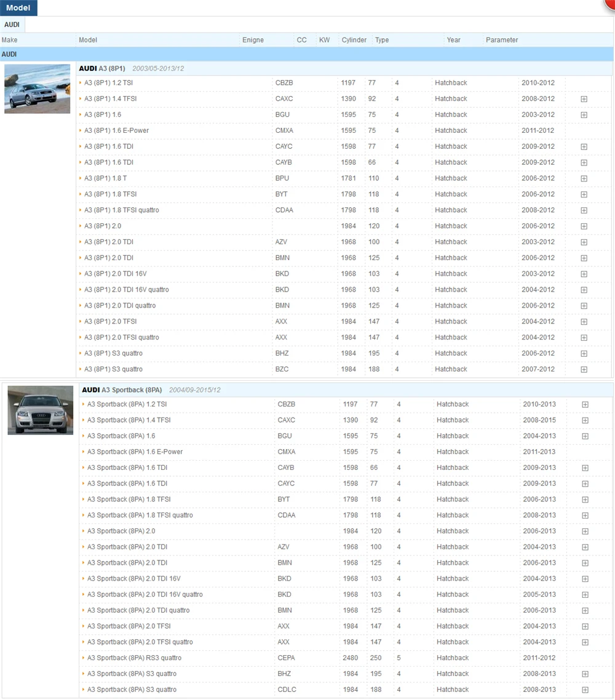Open plus icon on A3 Sportback 1.6 BGU row
This screenshot has height=700, width=615.
coord(585,436)
